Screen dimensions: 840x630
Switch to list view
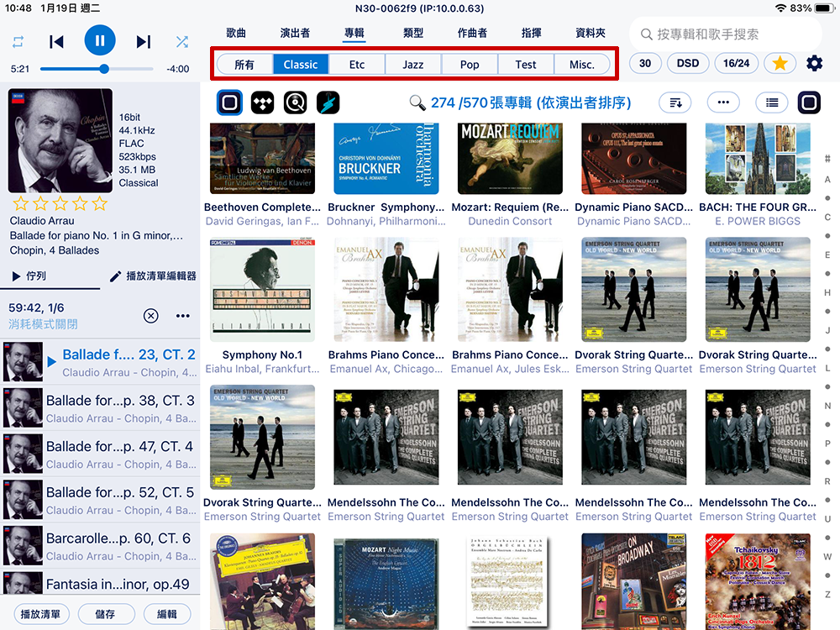click(771, 102)
